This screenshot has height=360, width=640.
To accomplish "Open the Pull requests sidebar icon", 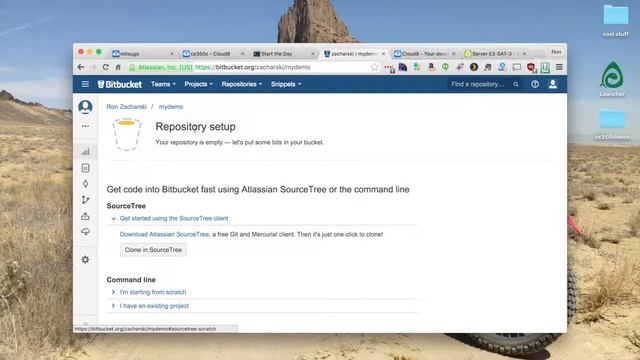I will tap(85, 216).
